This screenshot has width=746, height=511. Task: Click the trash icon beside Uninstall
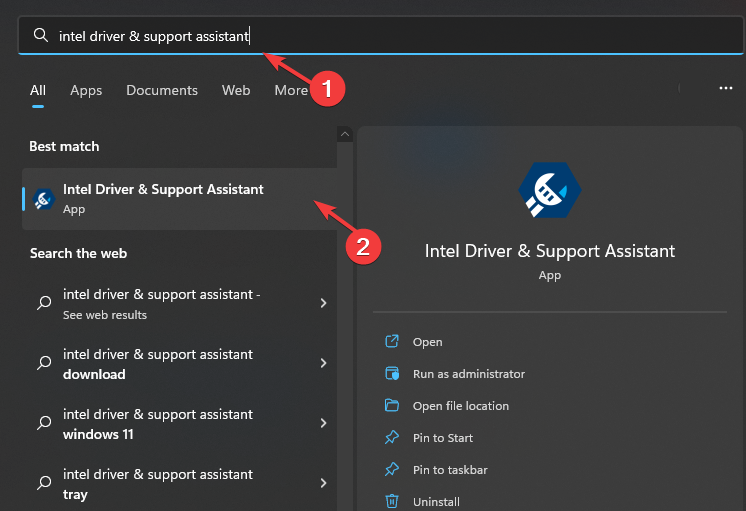pyautogui.click(x=392, y=501)
